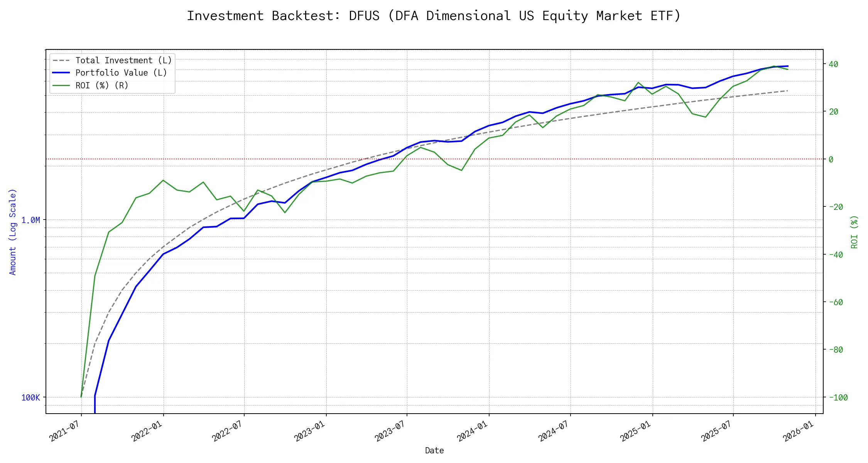Click the Portfolio Value legend entry
The image size is (868, 463).
point(121,73)
